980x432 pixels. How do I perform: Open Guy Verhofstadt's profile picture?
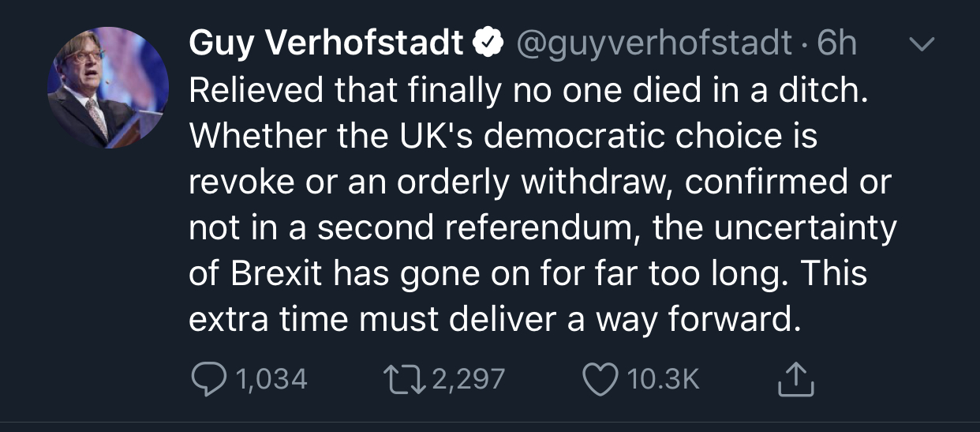pos(108,88)
